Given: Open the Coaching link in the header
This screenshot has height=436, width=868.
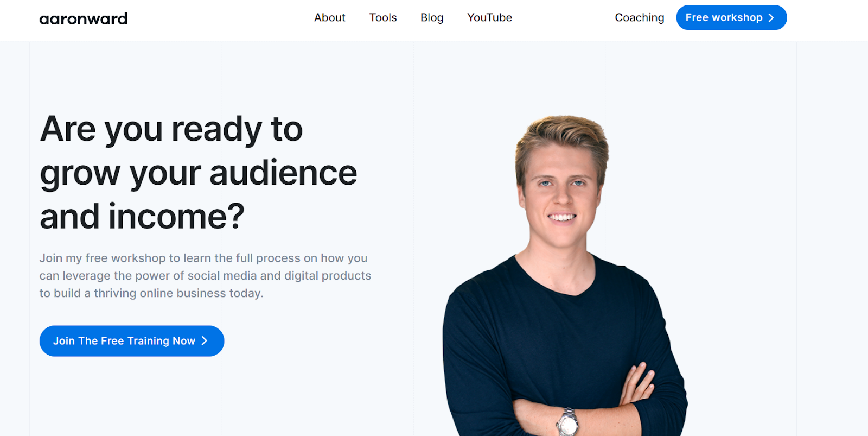Looking at the screenshot, I should coord(640,18).
